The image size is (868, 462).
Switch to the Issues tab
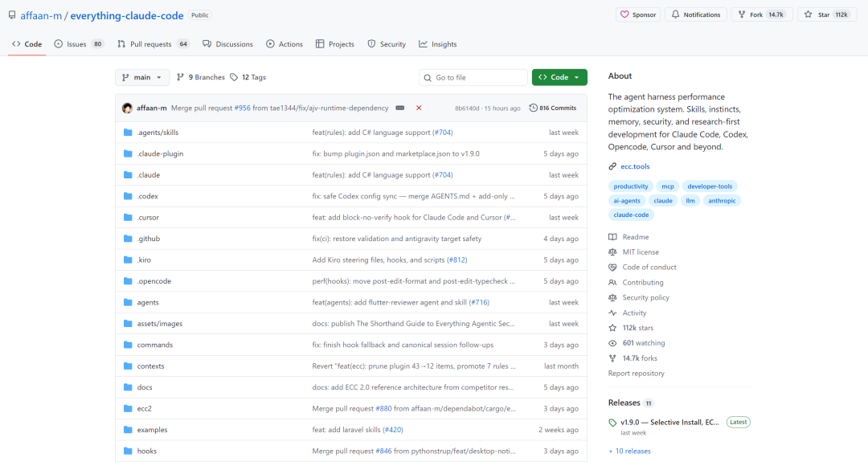tap(79, 44)
